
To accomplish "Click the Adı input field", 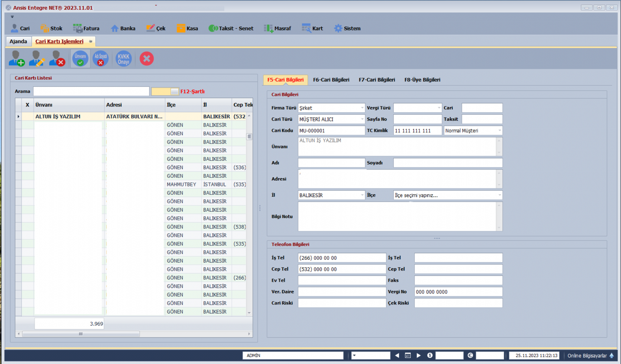I will (331, 163).
